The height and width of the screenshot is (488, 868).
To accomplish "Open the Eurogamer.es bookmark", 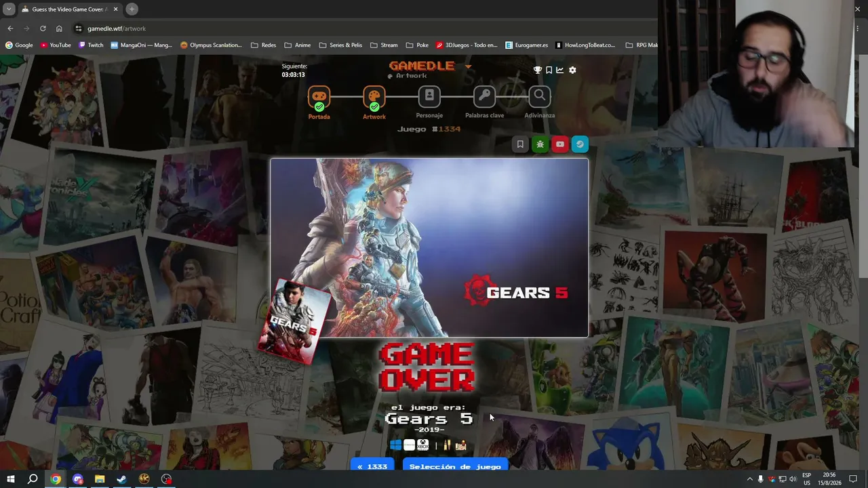I will [527, 45].
